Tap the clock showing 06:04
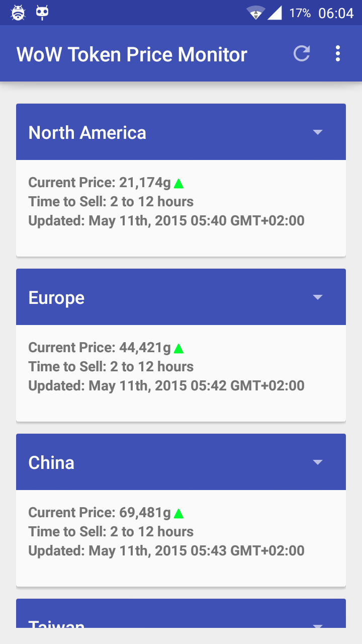The height and width of the screenshot is (644, 362). [336, 14]
